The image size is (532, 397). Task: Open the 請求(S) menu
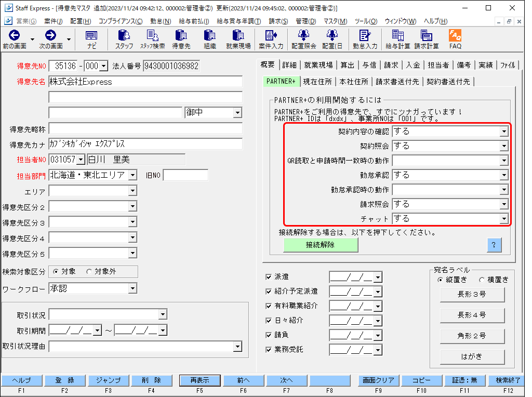pyautogui.click(x=278, y=21)
